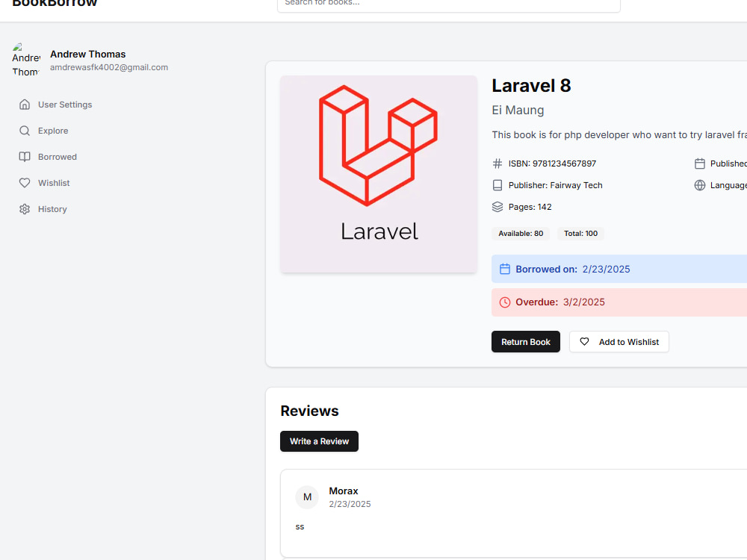Click the Published calendar icon
The image size is (747, 560).
click(x=699, y=164)
